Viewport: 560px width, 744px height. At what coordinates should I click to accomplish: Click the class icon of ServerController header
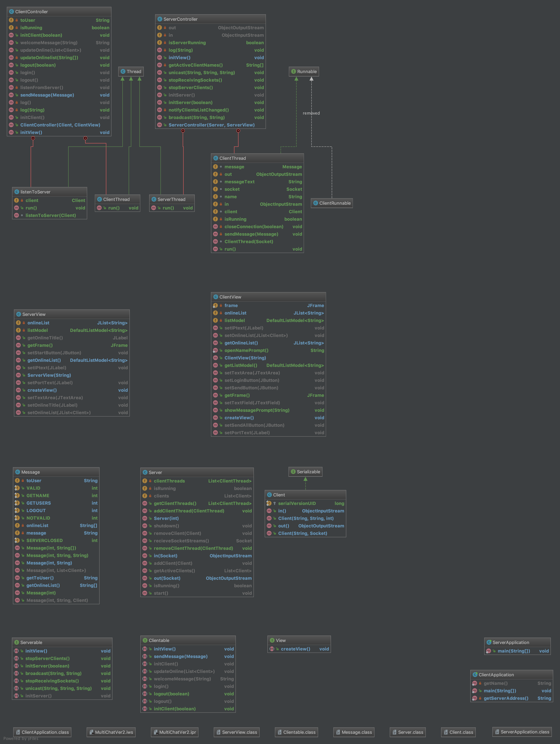coord(160,19)
